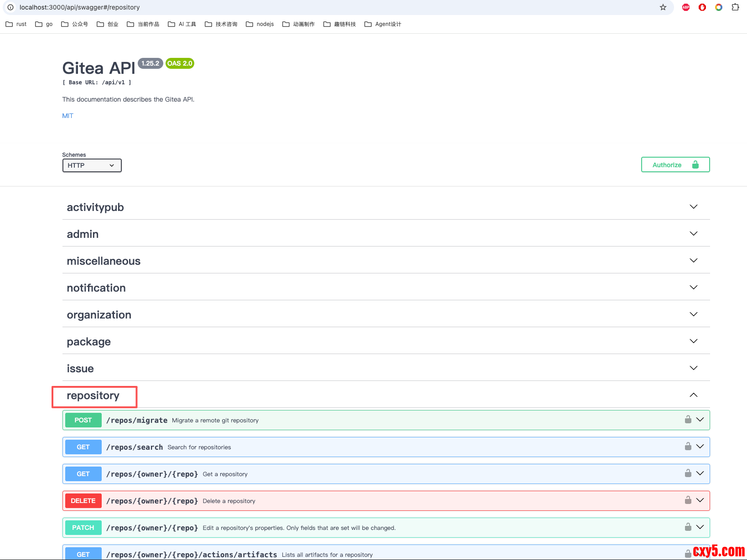Open the browser extensions puzzle icon

click(735, 7)
